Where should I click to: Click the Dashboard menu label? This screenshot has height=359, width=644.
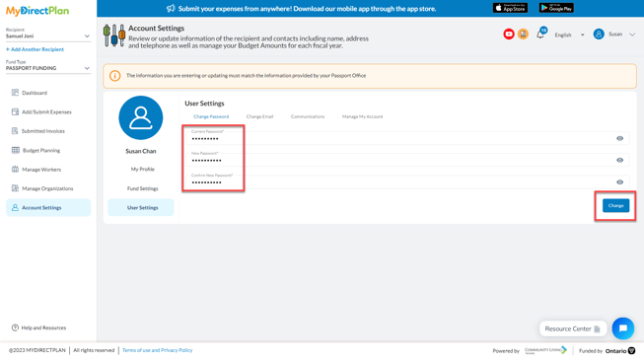coord(35,93)
